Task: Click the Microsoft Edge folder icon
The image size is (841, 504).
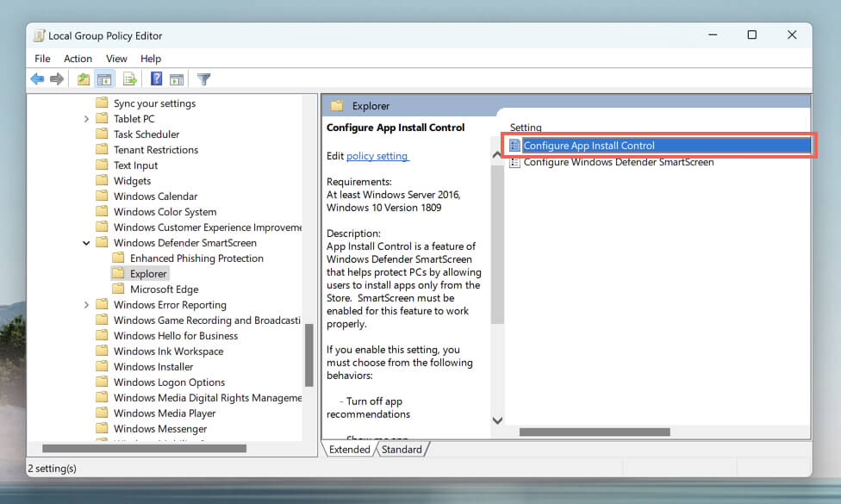Action: [119, 289]
